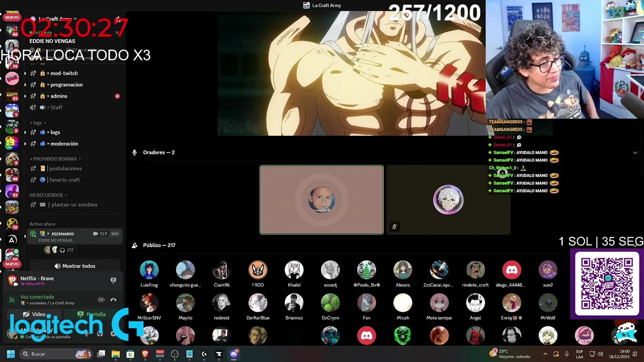Click diego_44448's Discord avatar

pyautogui.click(x=511, y=270)
